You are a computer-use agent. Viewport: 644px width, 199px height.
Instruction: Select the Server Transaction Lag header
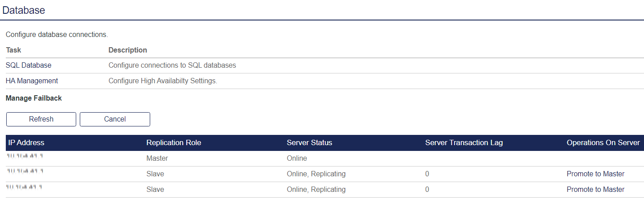click(464, 143)
